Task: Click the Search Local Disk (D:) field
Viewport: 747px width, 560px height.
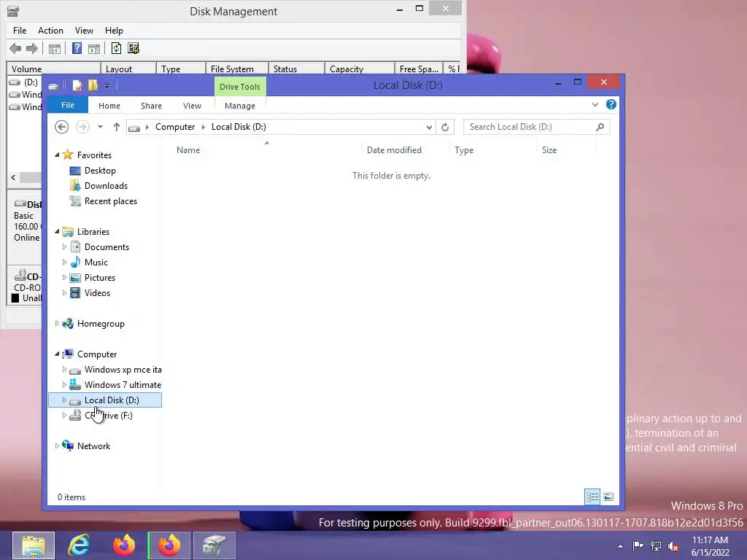Action: pos(536,127)
